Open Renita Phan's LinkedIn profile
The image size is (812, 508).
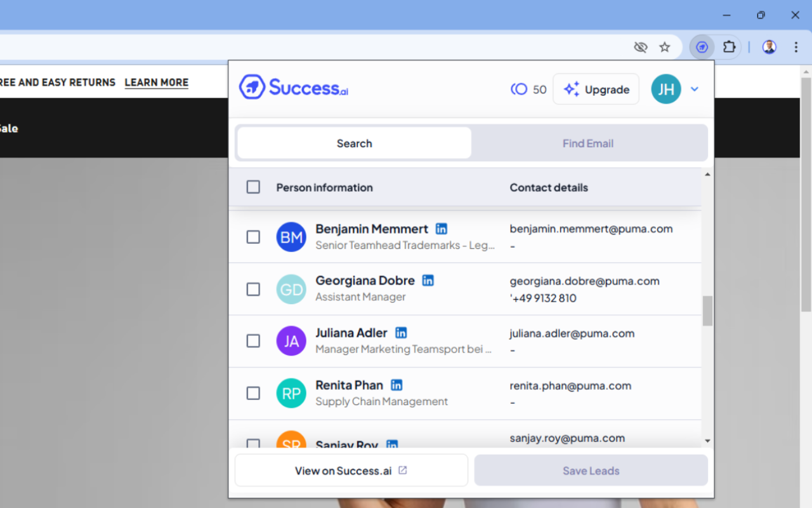(396, 385)
